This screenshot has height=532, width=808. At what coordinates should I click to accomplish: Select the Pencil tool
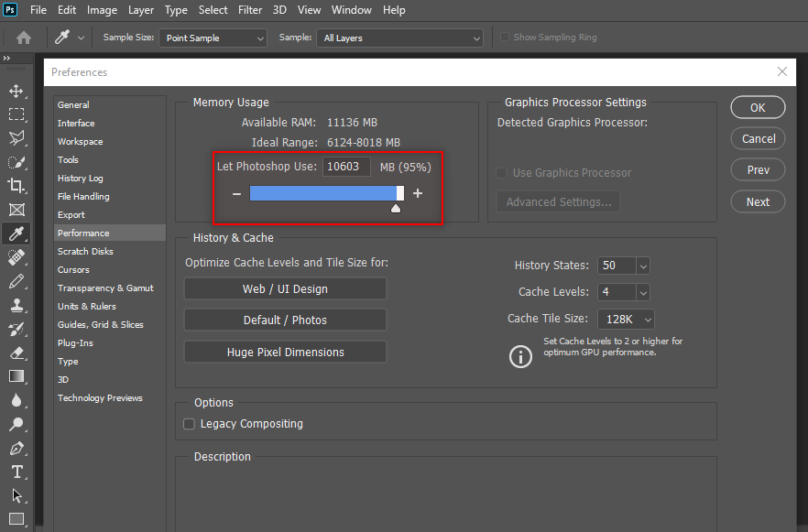pyautogui.click(x=16, y=281)
